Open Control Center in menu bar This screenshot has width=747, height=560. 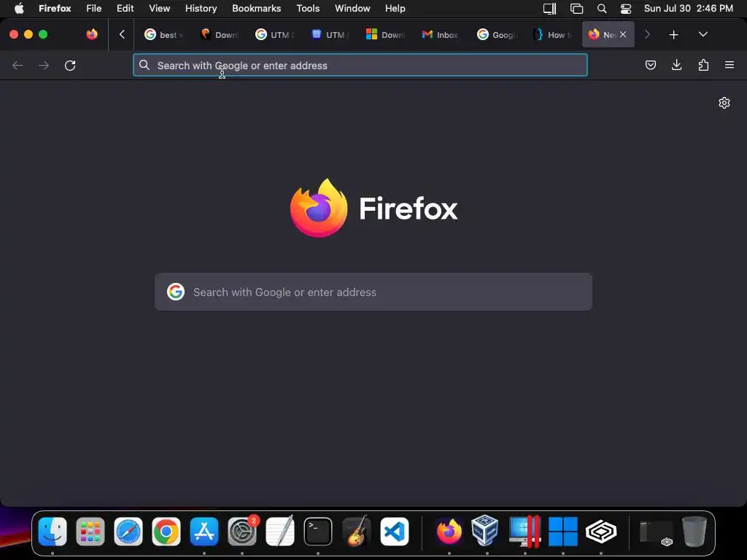[x=625, y=9]
